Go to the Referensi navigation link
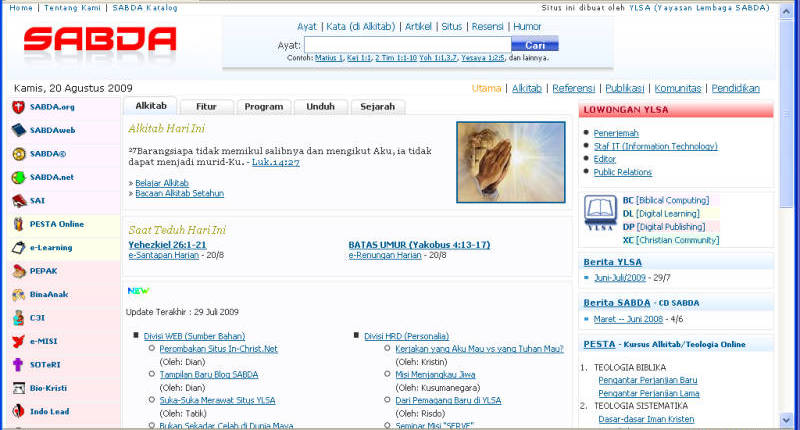The height and width of the screenshot is (430, 800). pos(573,88)
